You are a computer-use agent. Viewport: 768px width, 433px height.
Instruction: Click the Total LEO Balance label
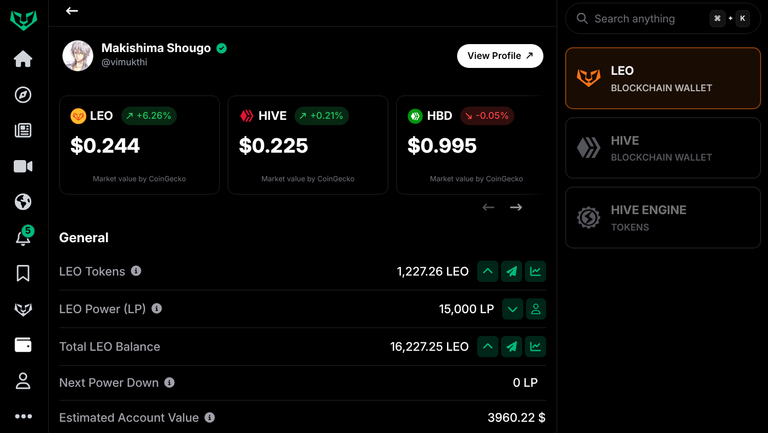[x=110, y=347]
